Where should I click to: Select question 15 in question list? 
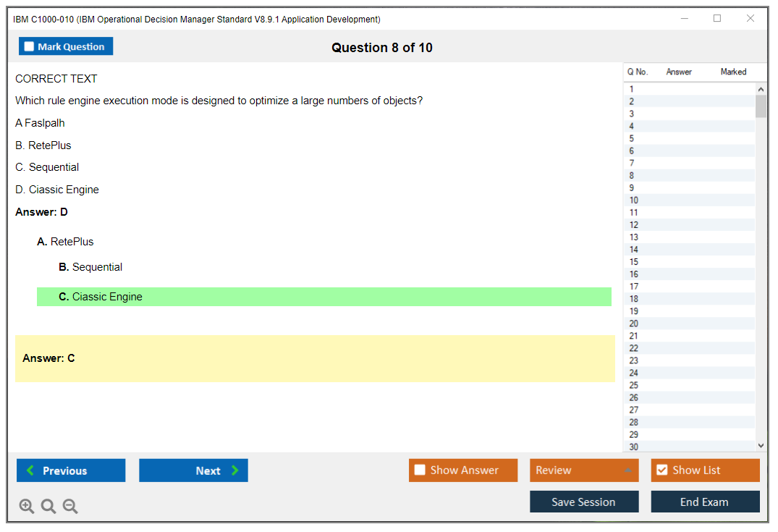[x=634, y=261]
